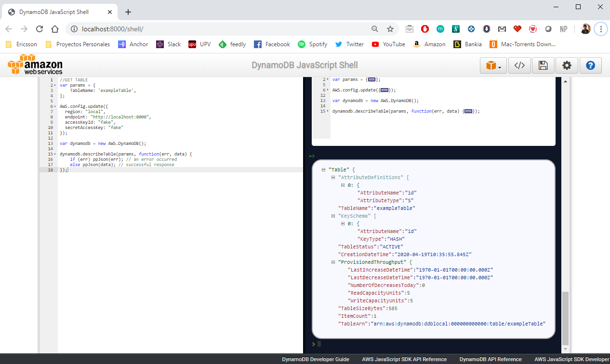Open the Chrome profile avatar
The width and height of the screenshot is (610, 364).
click(585, 29)
